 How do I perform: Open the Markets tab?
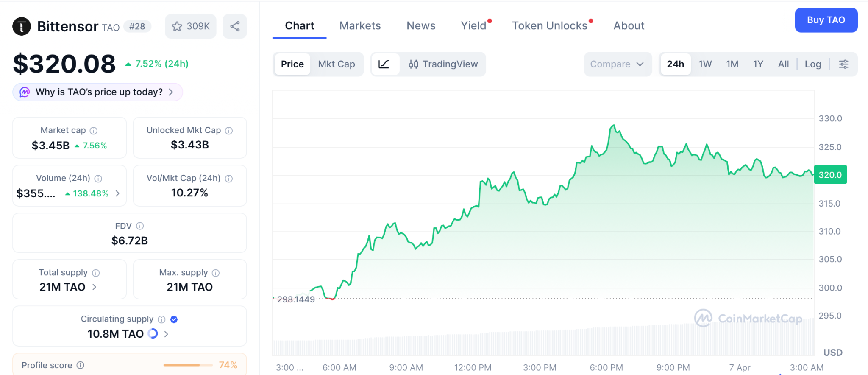360,26
